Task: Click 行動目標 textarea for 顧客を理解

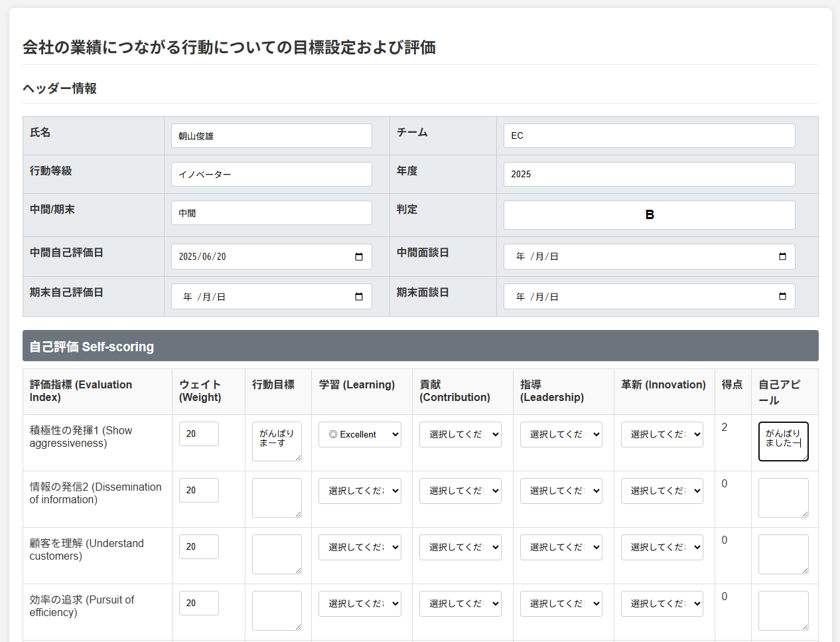Action: tap(277, 554)
